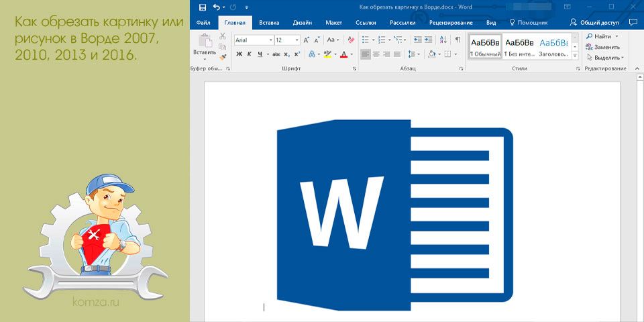
Task: Click the Cut scissors icon
Action: tap(223, 36)
